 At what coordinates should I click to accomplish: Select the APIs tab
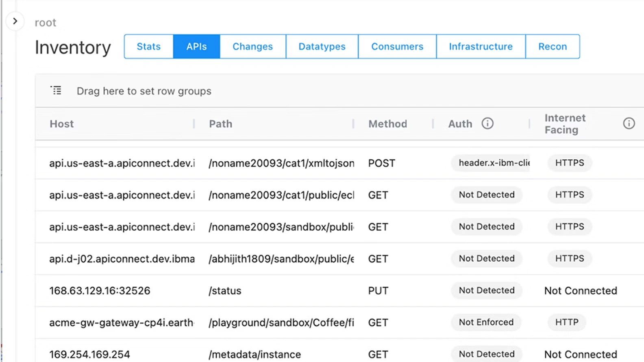coord(197,47)
